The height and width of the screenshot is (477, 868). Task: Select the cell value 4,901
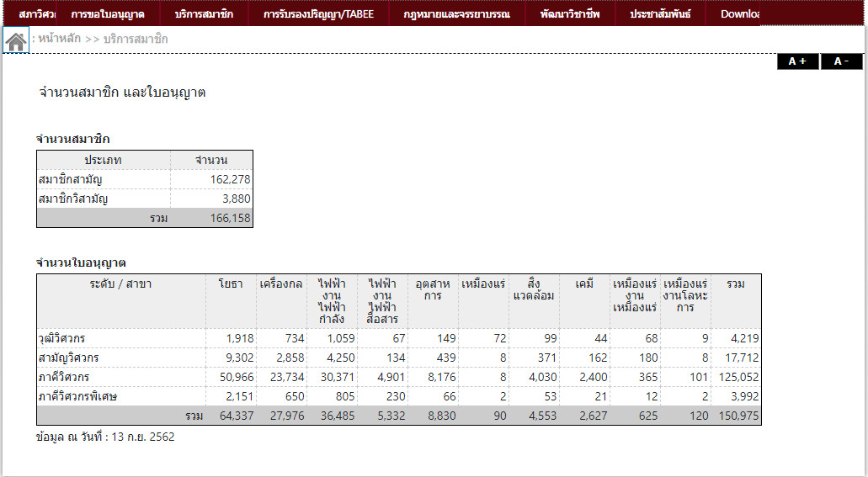point(391,378)
